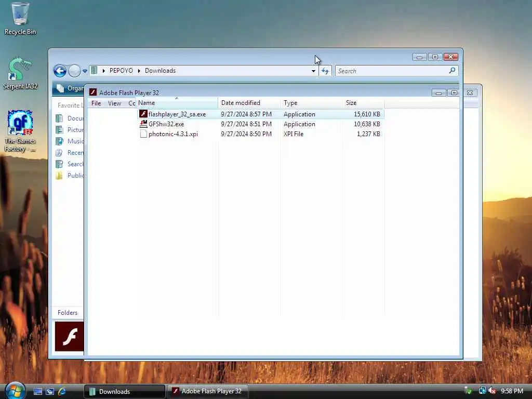Click Downloads in the address path
The width and height of the screenshot is (532, 399).
pyautogui.click(x=160, y=71)
